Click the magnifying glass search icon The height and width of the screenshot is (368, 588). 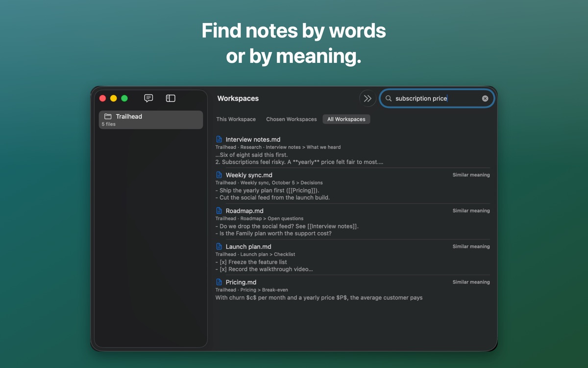coord(389,99)
